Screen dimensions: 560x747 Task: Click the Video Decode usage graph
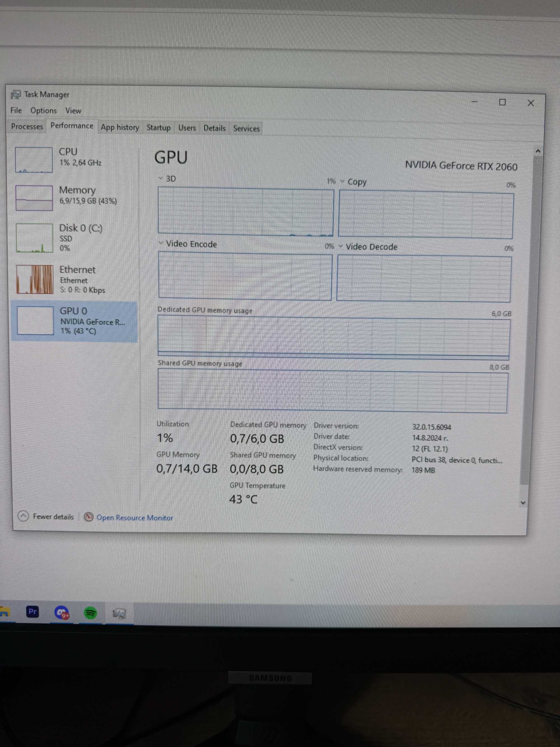tap(424, 279)
